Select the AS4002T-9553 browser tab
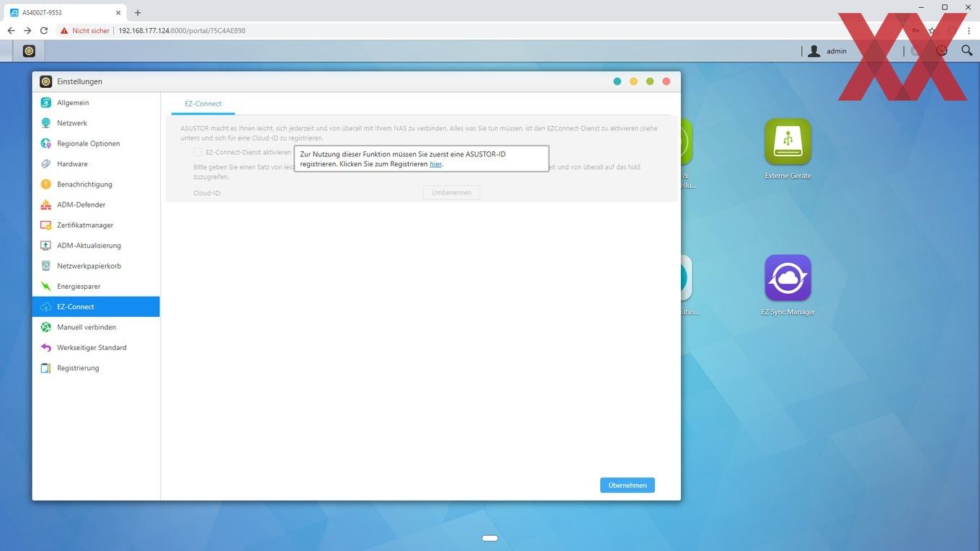The height and width of the screenshot is (551, 980). [x=65, y=12]
